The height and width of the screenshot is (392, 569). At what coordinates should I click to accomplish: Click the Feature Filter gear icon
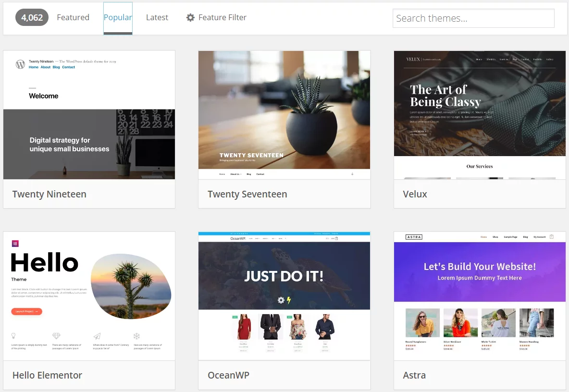(x=190, y=17)
